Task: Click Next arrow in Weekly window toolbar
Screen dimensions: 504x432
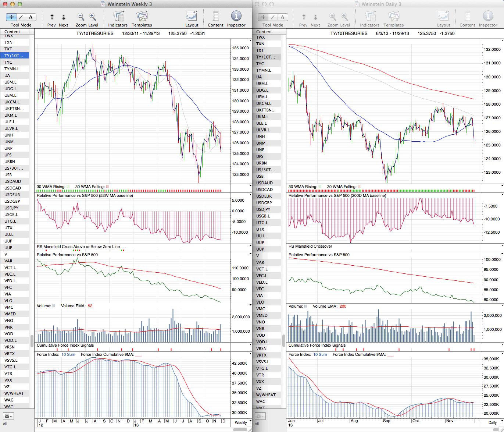Action: [64, 17]
